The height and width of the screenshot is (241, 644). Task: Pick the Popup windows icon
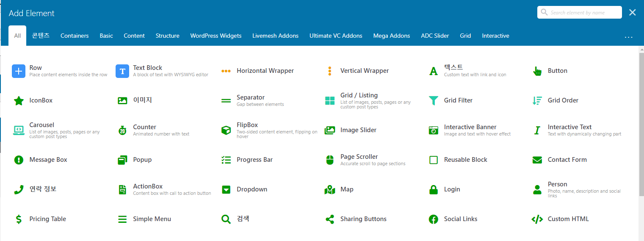click(122, 160)
